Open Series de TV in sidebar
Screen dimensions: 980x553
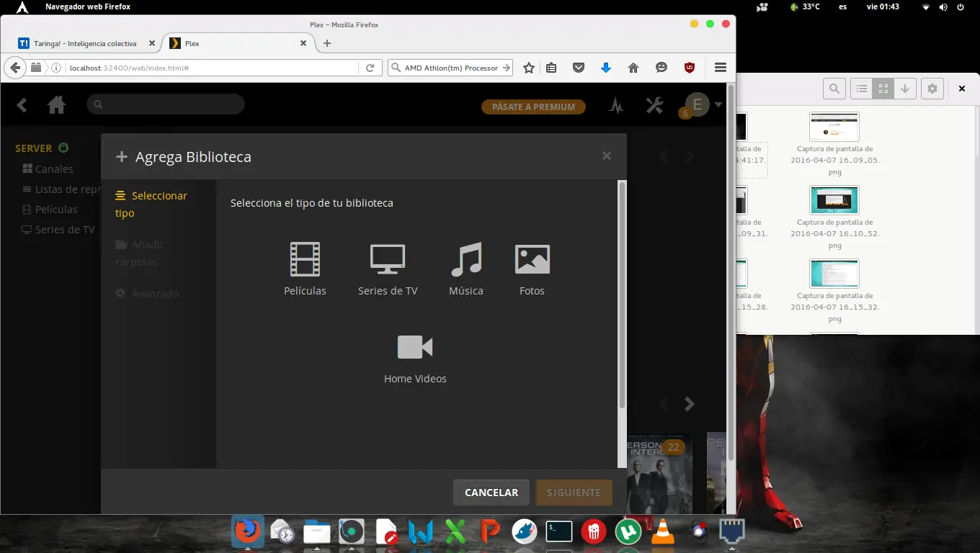point(58,230)
